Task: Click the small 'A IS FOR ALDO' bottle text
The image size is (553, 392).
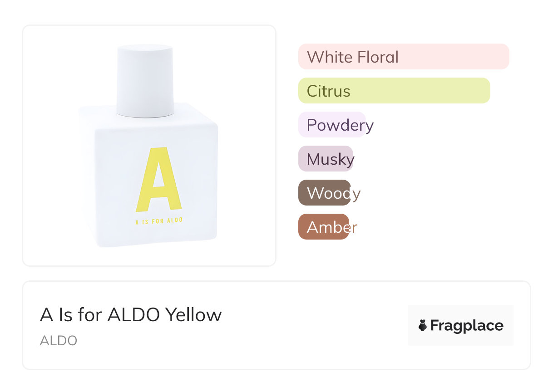Action: point(159,221)
